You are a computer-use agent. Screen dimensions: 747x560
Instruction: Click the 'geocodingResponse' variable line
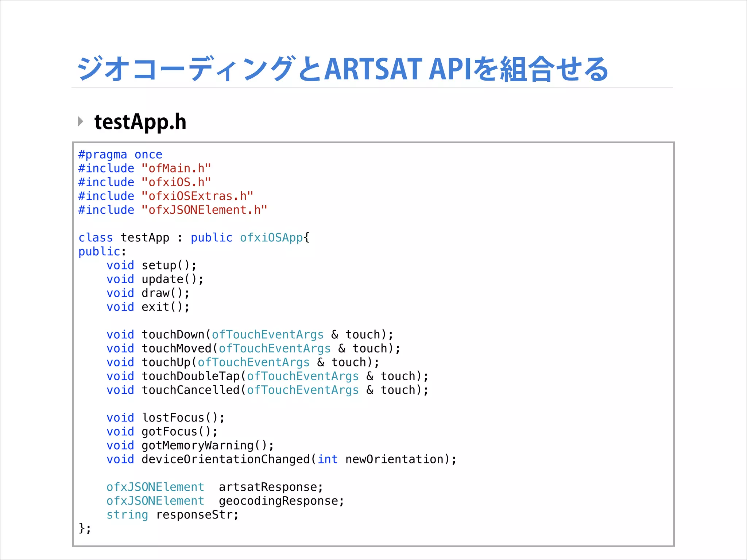pos(225,501)
